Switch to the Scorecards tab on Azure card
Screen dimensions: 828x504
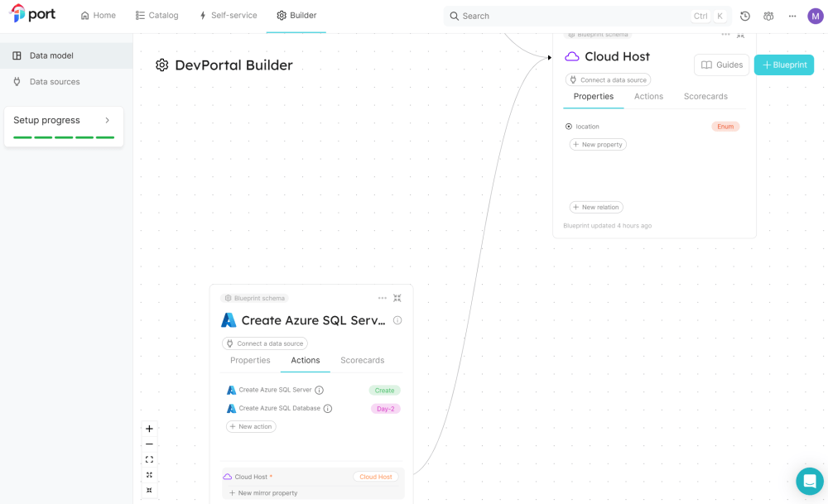362,360
